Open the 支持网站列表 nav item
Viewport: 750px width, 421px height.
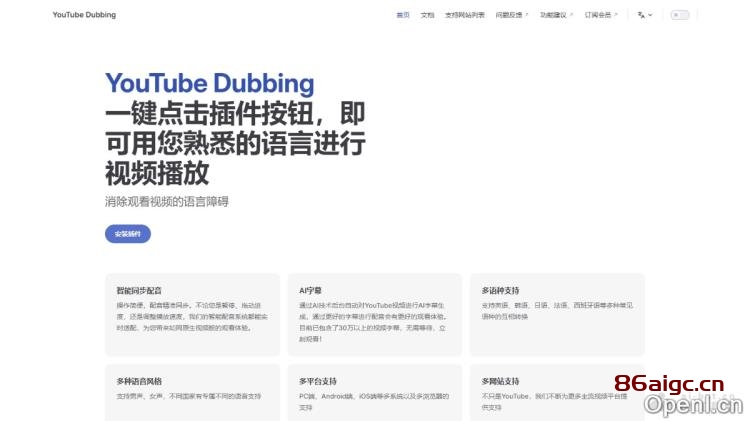click(x=464, y=15)
